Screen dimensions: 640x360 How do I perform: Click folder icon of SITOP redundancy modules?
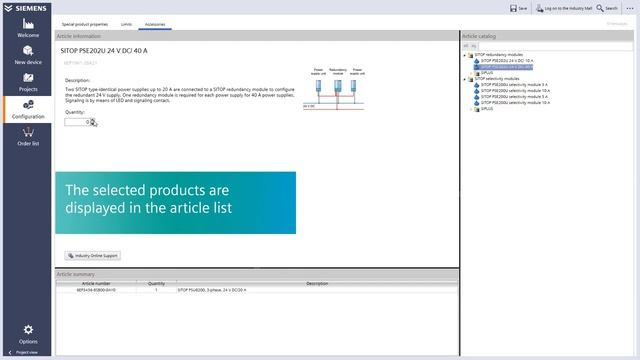coord(470,55)
